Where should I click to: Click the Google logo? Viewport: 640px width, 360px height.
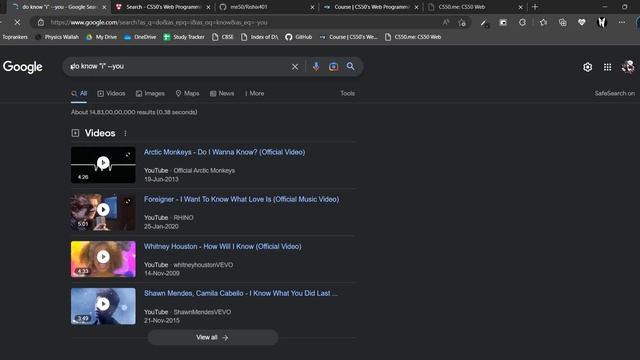tap(22, 67)
